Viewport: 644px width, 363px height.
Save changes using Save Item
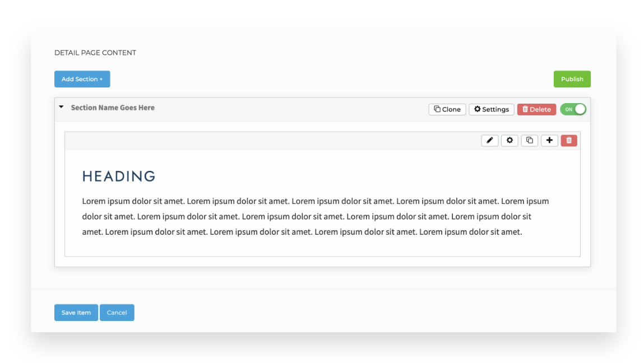(x=76, y=313)
